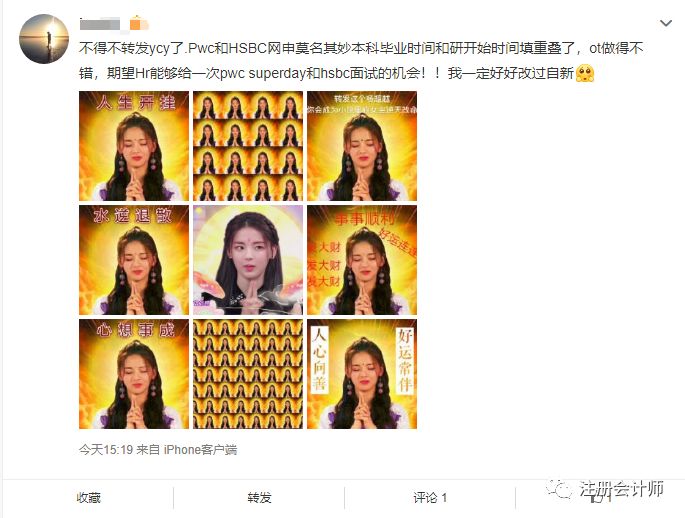
Task: Open the 评论 1 comments
Action: pyautogui.click(x=430, y=497)
